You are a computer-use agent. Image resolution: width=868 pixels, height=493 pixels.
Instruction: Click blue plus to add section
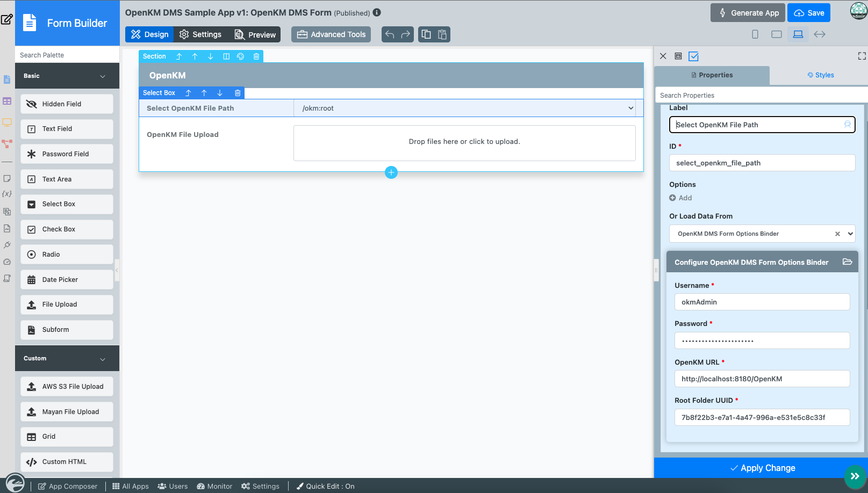pyautogui.click(x=391, y=172)
